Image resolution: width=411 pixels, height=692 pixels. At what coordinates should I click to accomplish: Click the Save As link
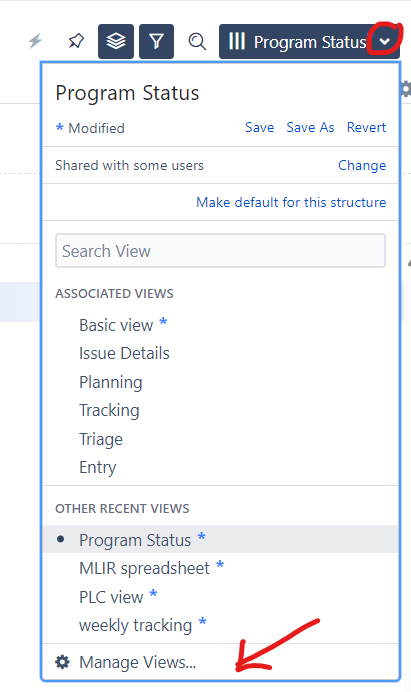310,128
